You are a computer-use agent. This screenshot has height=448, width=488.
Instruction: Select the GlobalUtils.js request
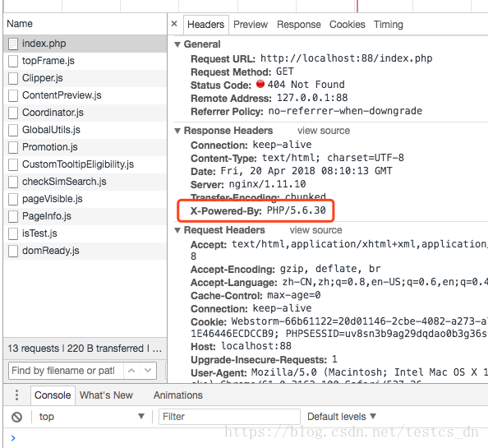tap(85, 130)
